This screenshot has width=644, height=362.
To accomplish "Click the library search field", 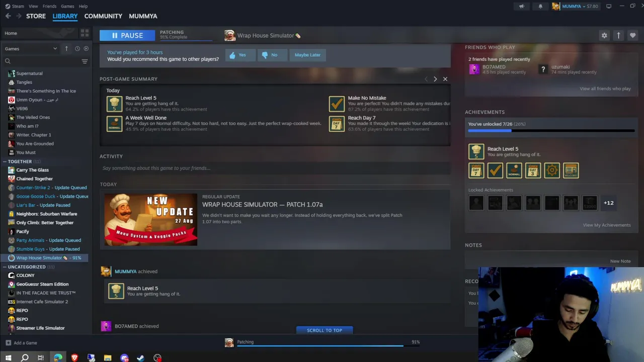I will tap(43, 61).
